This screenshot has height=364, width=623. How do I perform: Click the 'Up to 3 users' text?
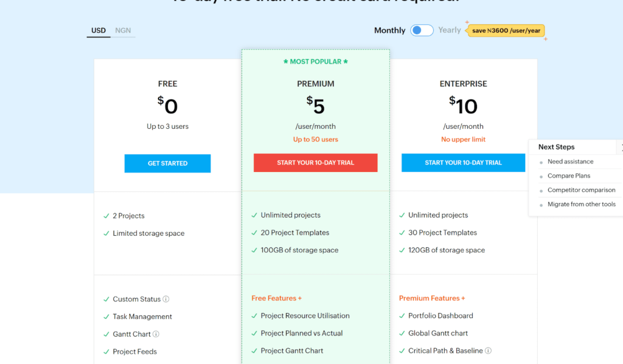167,126
